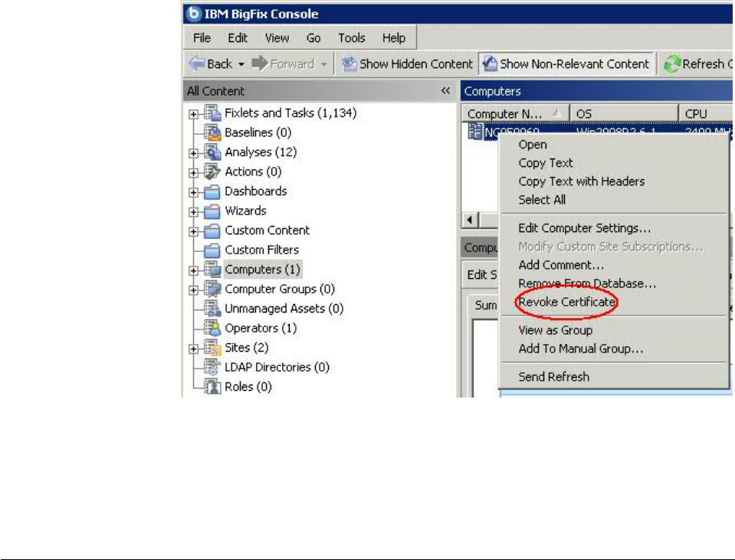Click the Fixlets and Tasks icon

coord(212,113)
